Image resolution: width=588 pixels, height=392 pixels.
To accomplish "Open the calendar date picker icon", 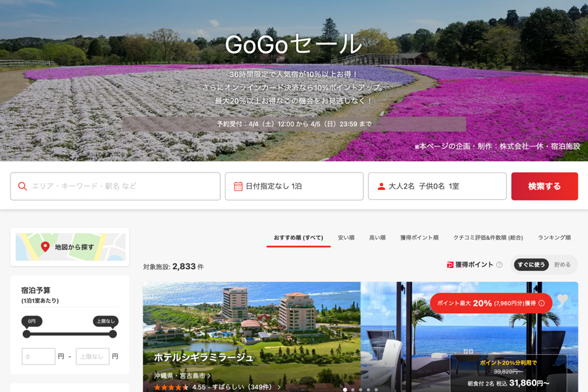I will click(x=239, y=186).
